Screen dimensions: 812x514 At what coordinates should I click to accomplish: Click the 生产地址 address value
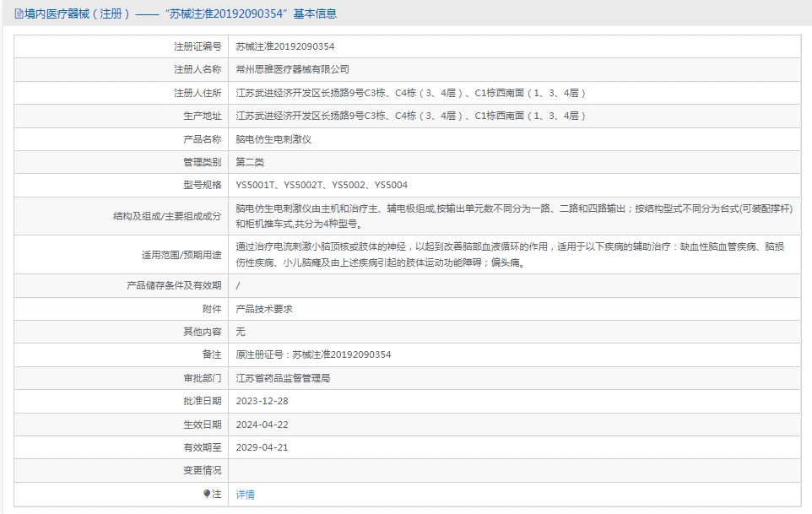click(411, 116)
